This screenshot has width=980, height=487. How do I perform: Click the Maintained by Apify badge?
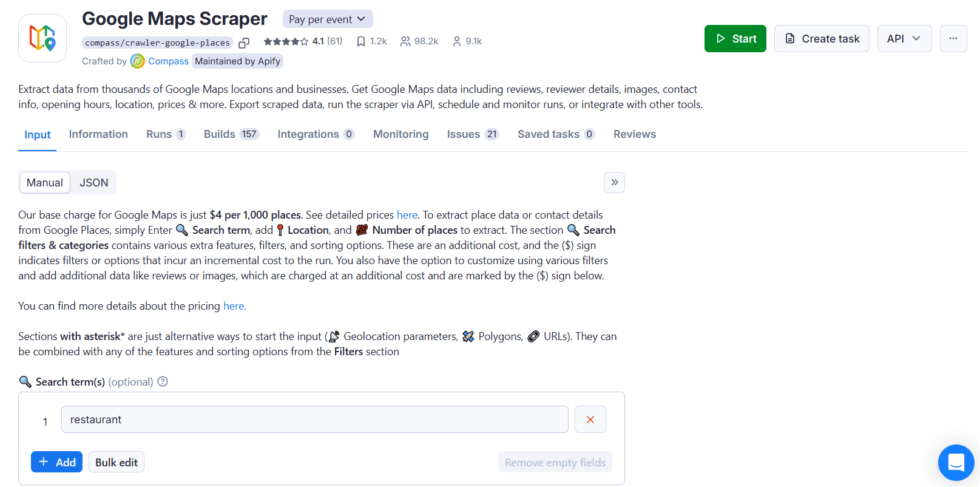(238, 61)
